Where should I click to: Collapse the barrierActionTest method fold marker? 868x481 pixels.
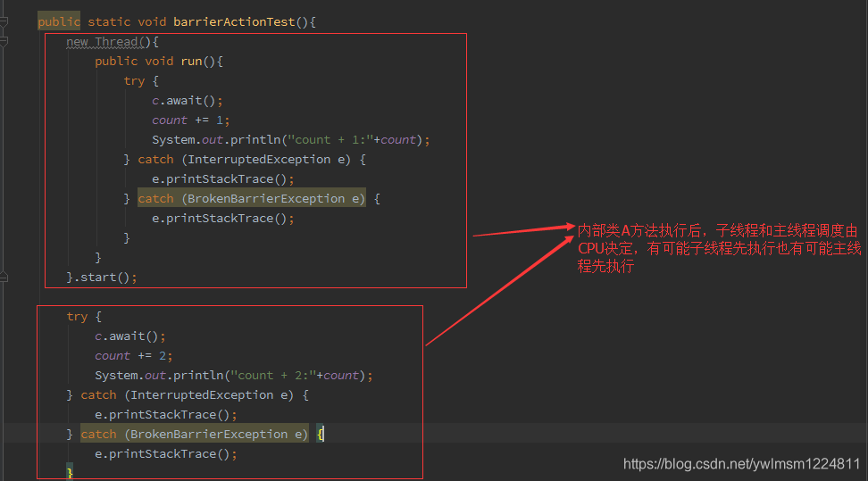click(4, 22)
